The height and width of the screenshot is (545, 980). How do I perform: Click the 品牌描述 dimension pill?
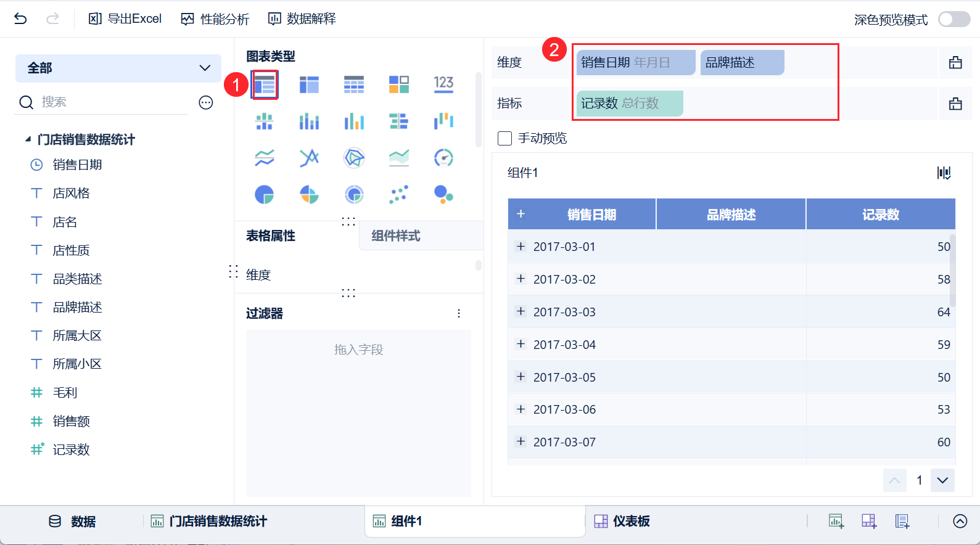[x=743, y=62]
